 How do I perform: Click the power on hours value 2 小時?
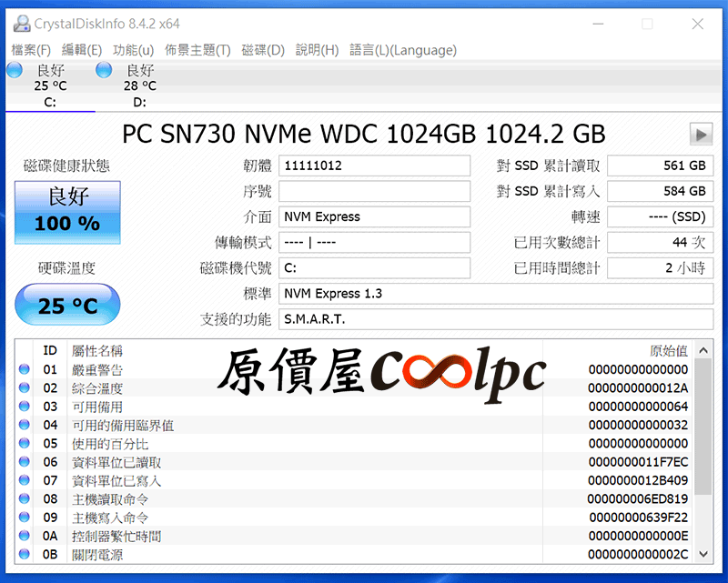coord(661,267)
